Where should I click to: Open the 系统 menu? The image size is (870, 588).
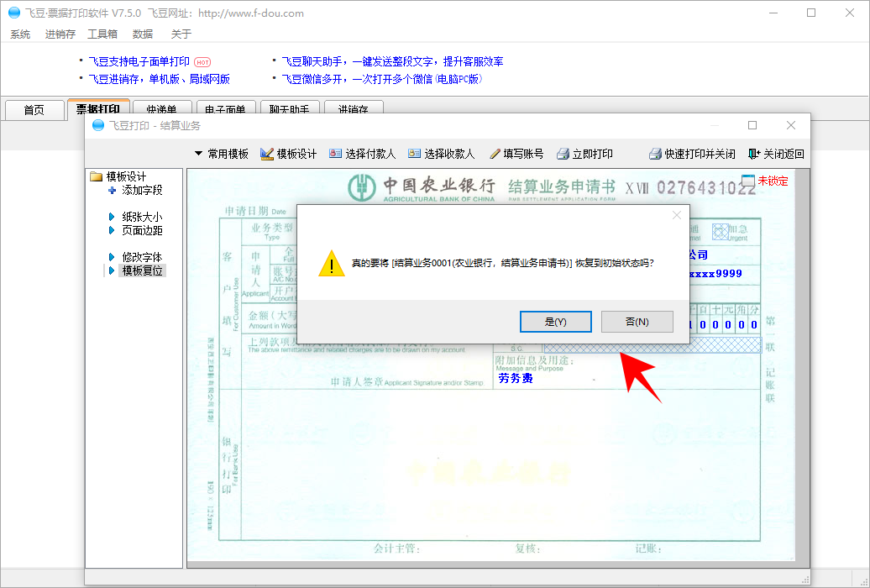(x=20, y=34)
